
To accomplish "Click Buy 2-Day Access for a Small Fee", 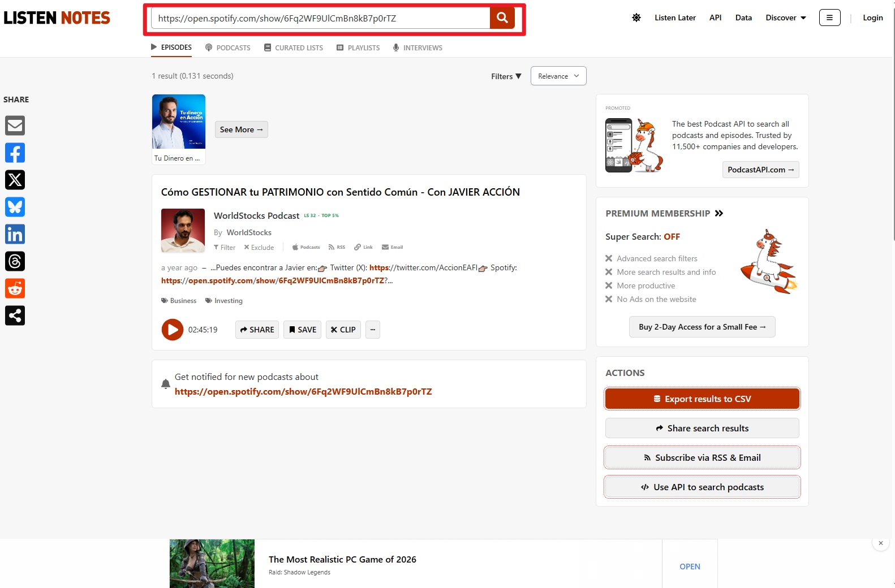I will coord(702,327).
